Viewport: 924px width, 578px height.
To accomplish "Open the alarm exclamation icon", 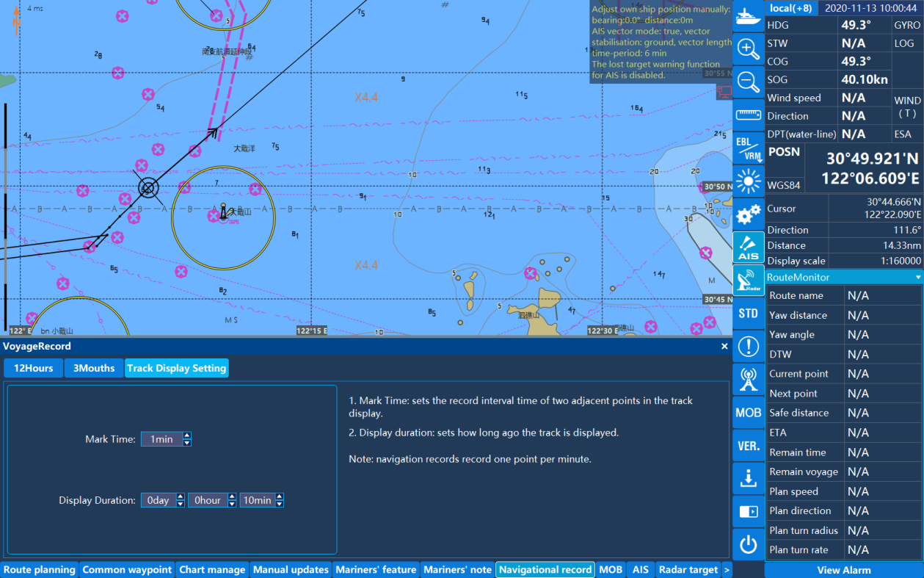I will pyautogui.click(x=748, y=346).
